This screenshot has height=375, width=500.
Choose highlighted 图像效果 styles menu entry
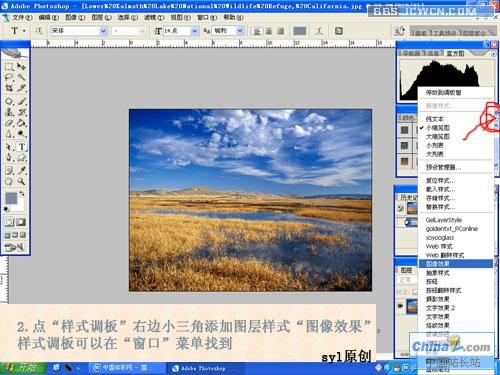click(456, 264)
